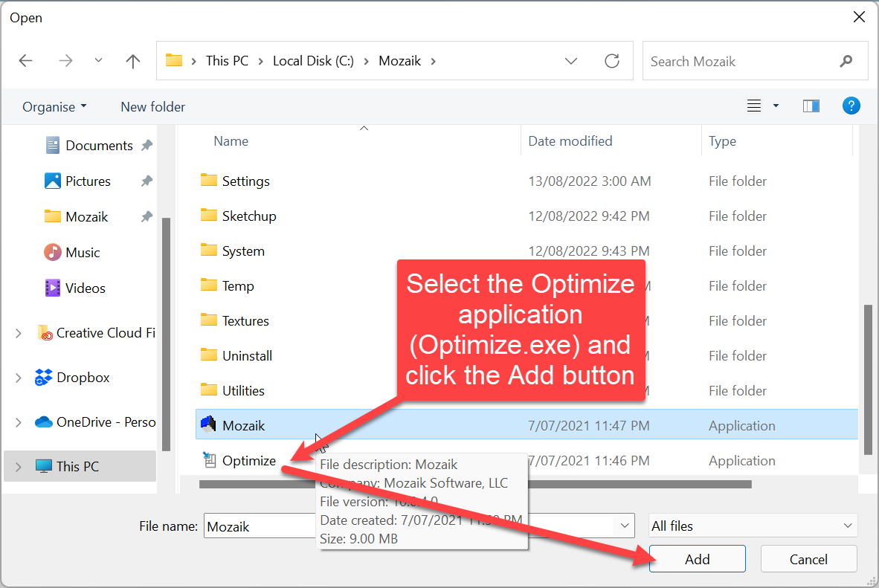Click the change view list icon

coord(754,106)
